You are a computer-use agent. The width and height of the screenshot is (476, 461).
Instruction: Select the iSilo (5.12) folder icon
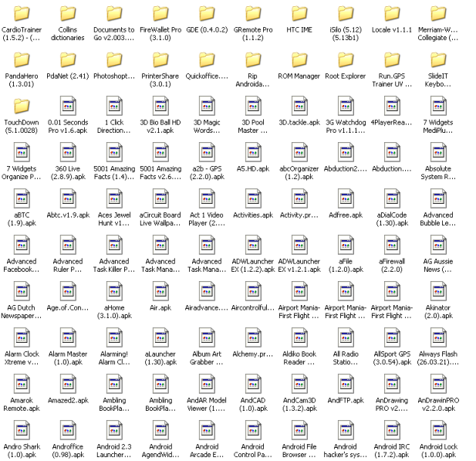pos(346,14)
